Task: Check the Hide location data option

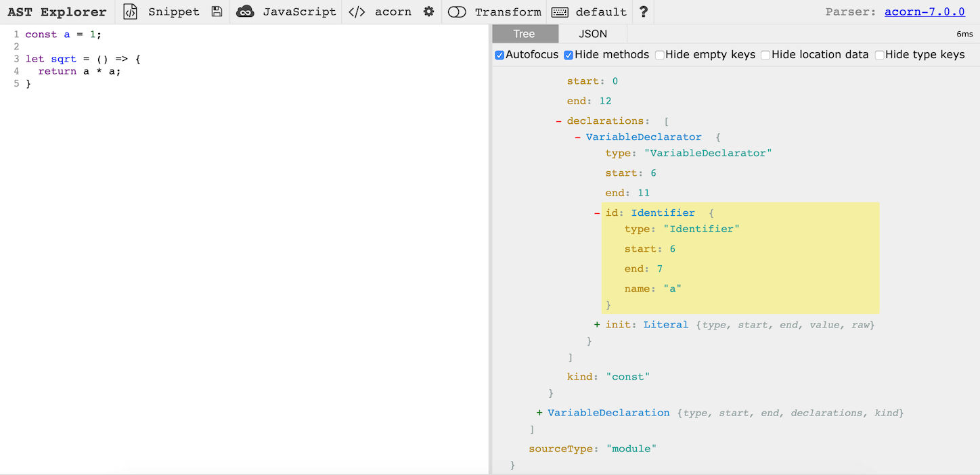Action: (x=765, y=55)
